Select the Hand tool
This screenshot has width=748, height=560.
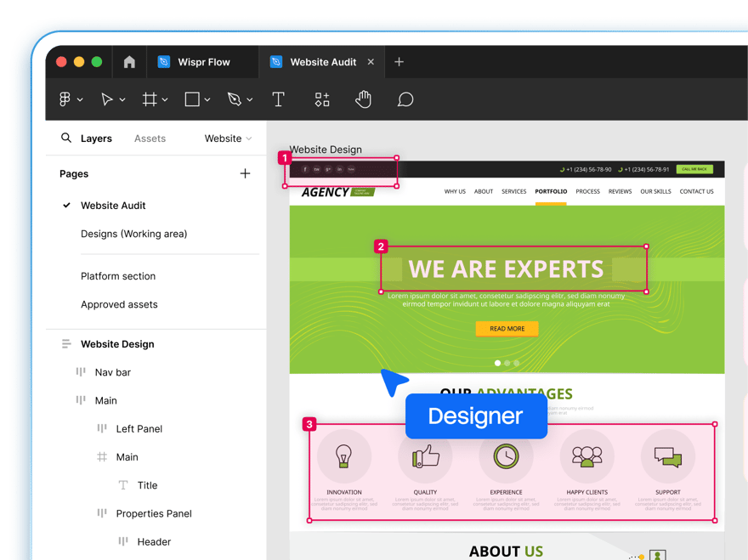pos(364,99)
